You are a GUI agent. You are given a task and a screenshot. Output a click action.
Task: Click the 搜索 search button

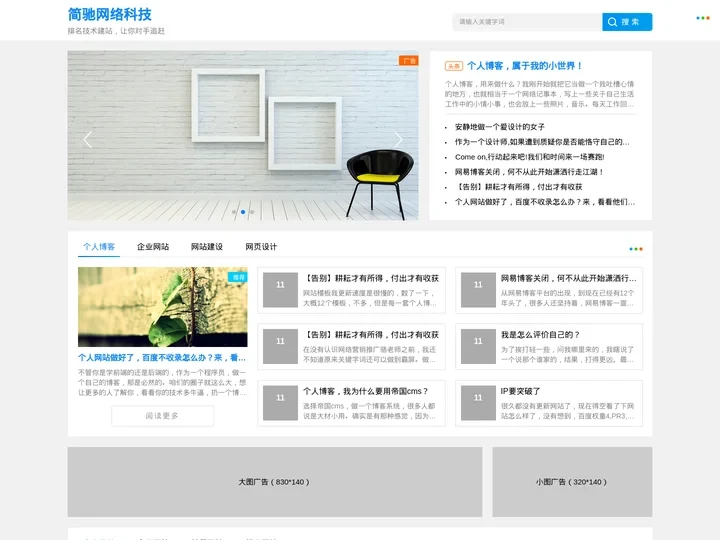click(627, 22)
